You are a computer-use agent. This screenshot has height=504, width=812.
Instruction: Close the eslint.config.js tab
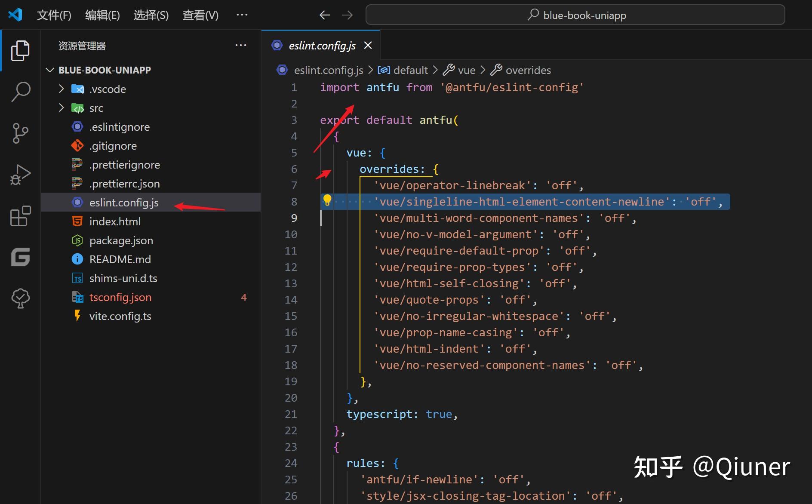pyautogui.click(x=368, y=45)
